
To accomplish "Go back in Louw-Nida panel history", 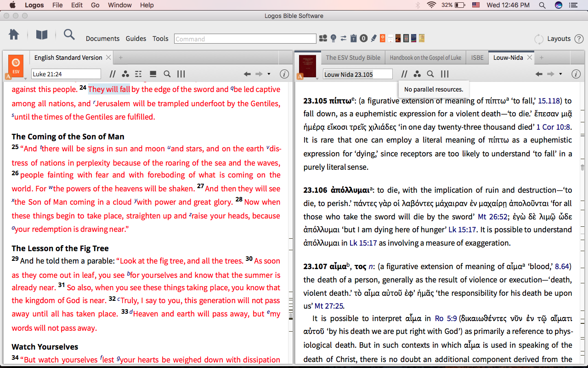I will [539, 74].
